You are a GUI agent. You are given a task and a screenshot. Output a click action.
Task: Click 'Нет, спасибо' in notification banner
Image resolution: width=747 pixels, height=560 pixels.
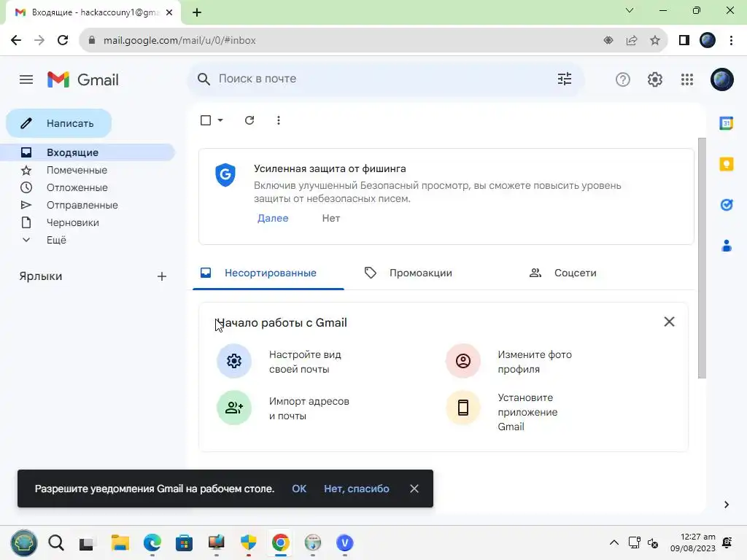[356, 489]
